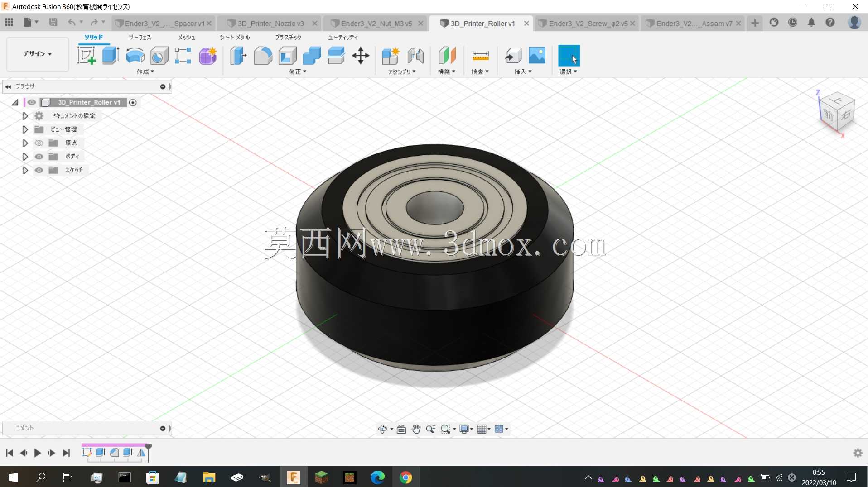Add a new design tab

[x=755, y=23]
